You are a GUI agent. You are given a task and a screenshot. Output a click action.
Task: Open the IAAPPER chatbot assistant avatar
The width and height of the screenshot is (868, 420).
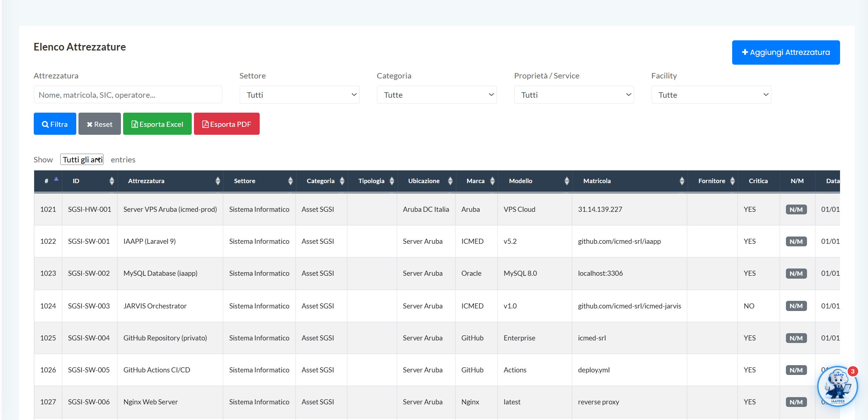click(837, 386)
